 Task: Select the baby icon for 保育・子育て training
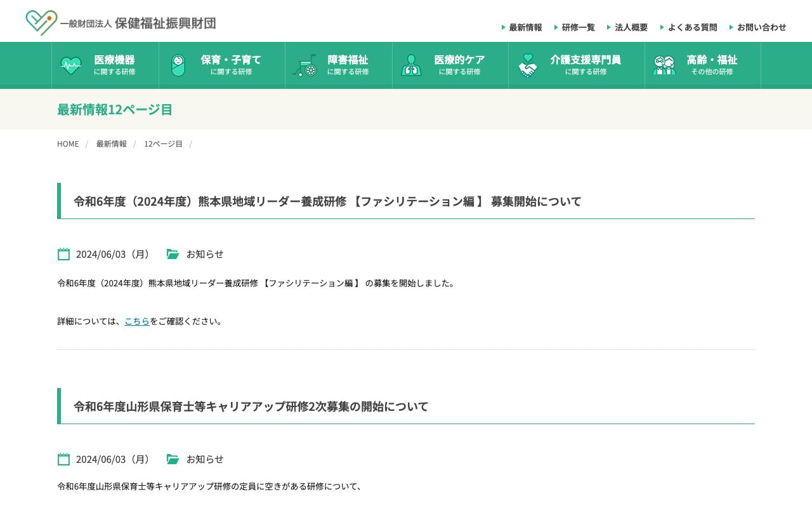point(178,65)
